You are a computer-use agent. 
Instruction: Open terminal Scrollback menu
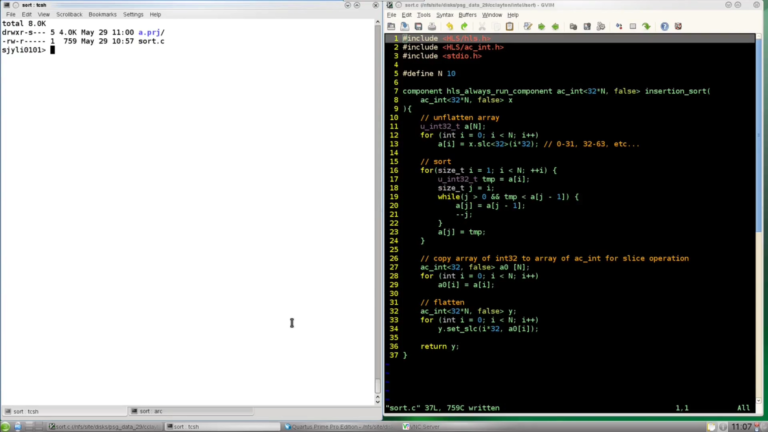[69, 14]
